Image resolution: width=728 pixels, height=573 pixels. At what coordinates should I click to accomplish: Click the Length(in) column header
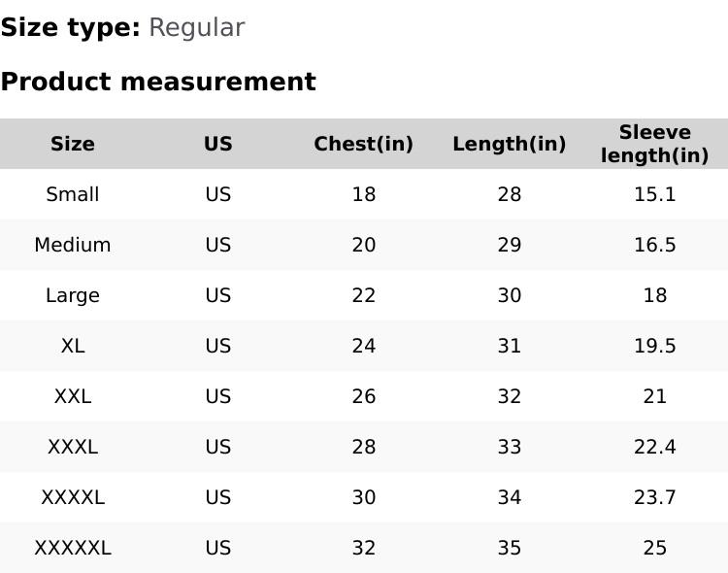[x=509, y=144]
